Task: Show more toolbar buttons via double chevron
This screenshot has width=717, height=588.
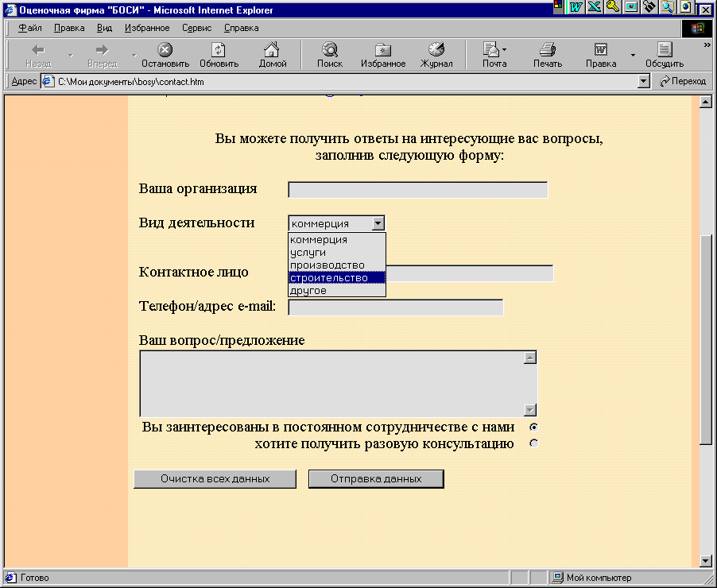Action: [707, 44]
